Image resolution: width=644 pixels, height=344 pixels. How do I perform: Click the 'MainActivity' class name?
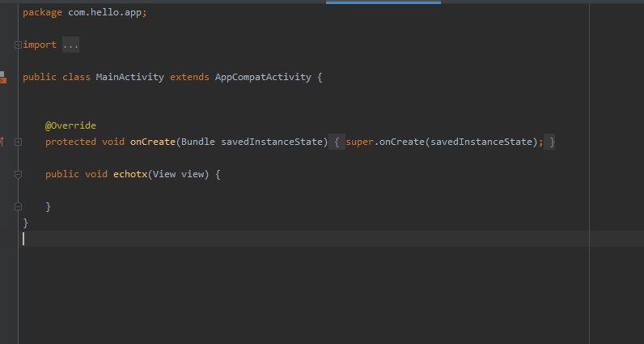[x=129, y=77]
